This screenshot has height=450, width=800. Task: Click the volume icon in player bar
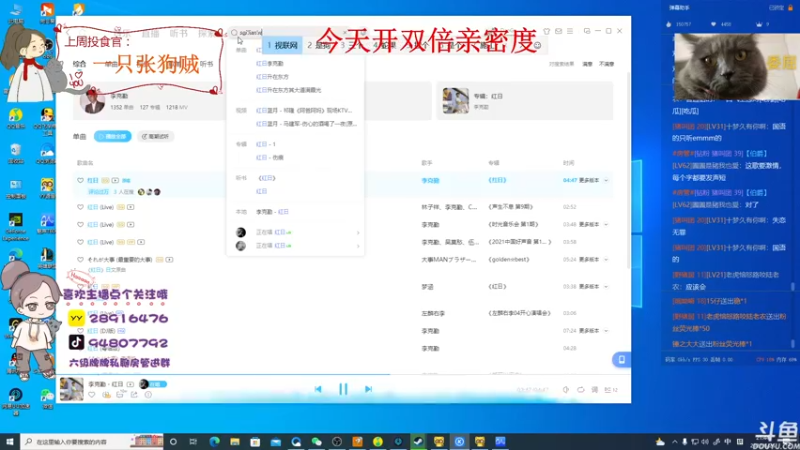(566, 390)
